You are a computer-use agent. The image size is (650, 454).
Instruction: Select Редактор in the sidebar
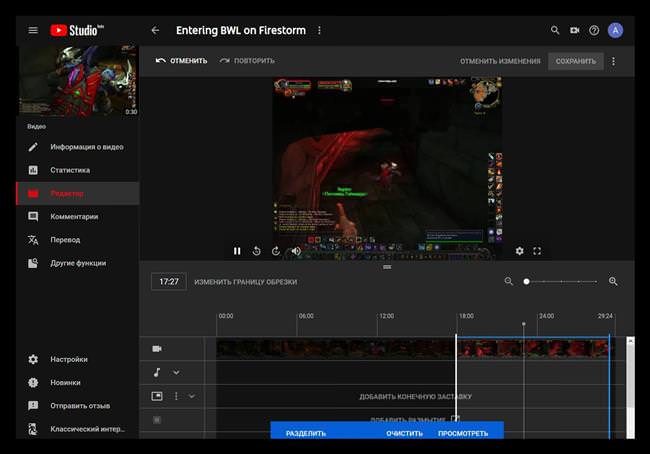[78, 193]
